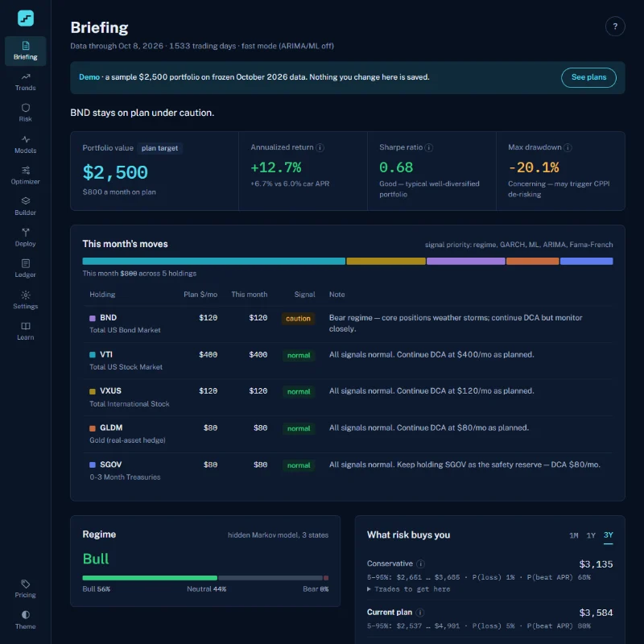
Task: Click the Holding column header
Action: click(x=102, y=295)
